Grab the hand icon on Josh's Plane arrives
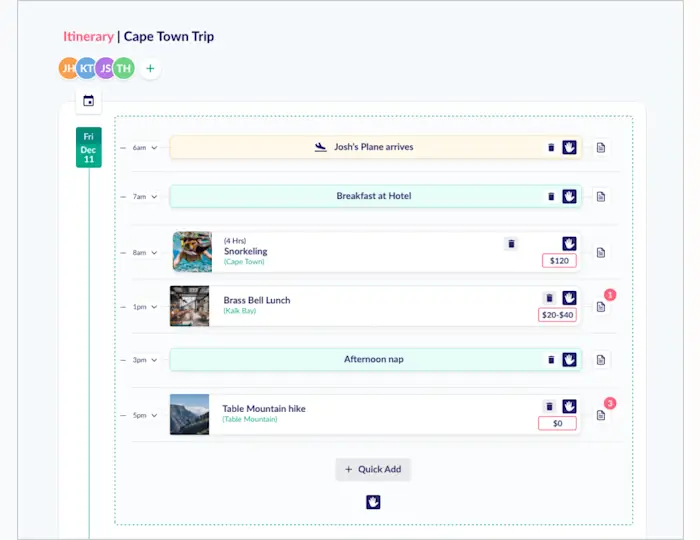The image size is (700, 540). click(569, 147)
